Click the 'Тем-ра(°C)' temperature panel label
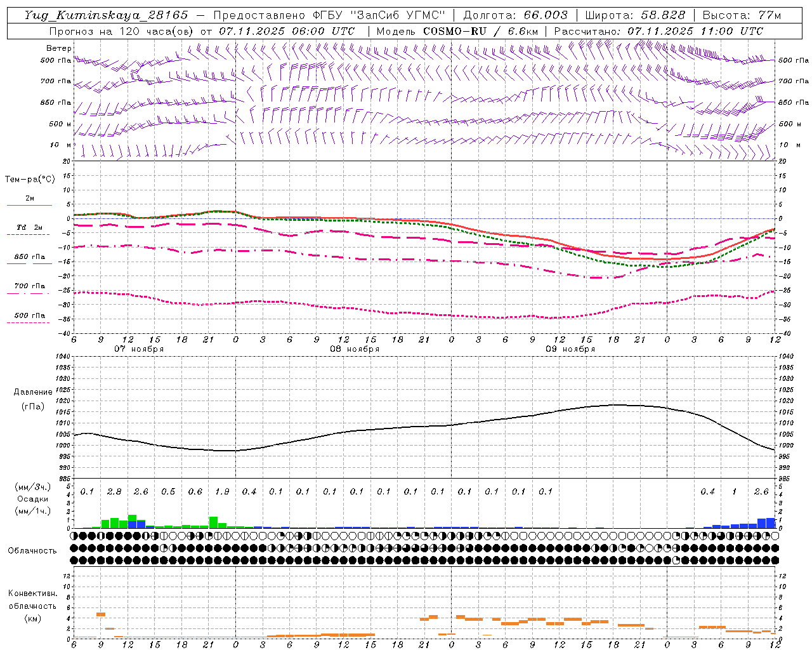Viewport: 812px width, 650px height. click(x=30, y=180)
